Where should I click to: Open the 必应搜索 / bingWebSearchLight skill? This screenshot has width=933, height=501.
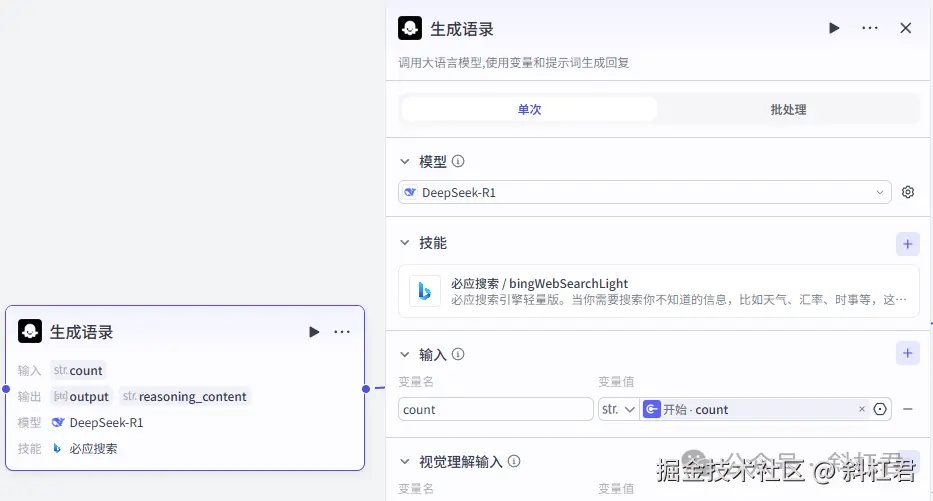pos(659,291)
